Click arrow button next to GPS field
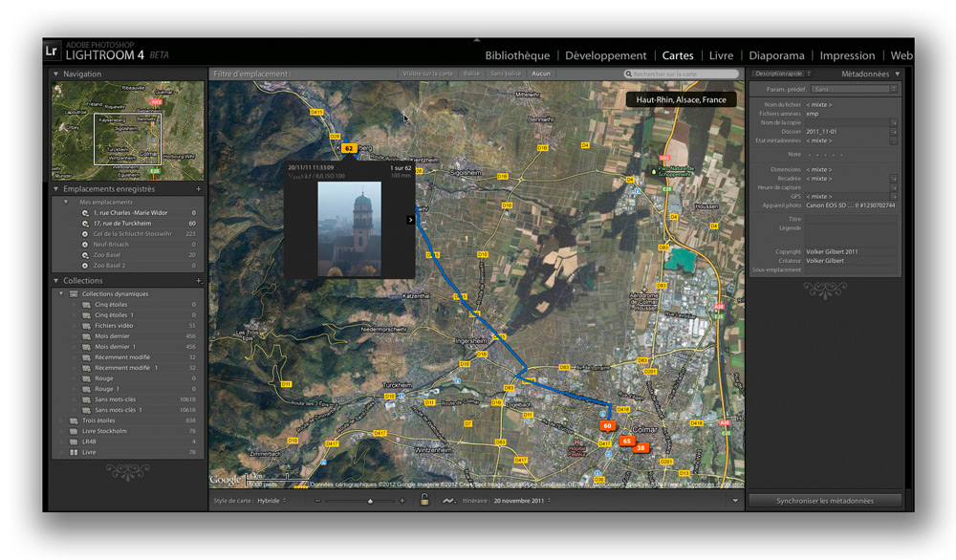This screenshot has height=560, width=956. pyautogui.click(x=893, y=197)
